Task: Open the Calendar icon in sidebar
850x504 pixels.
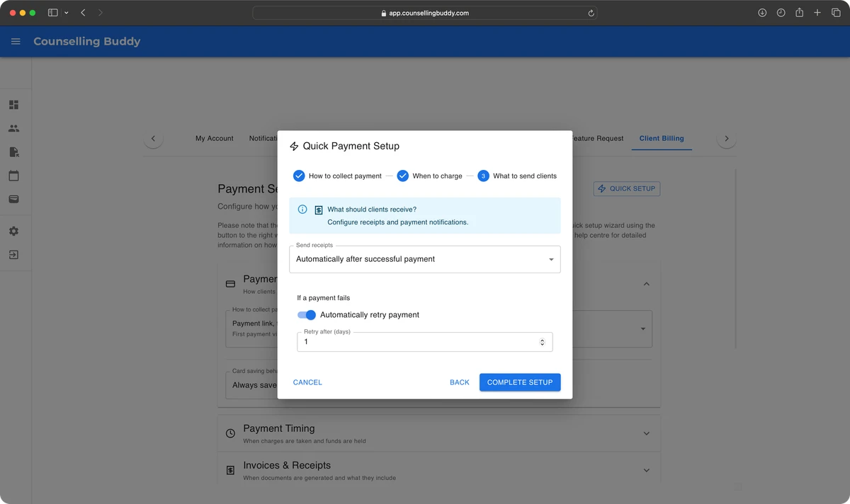Action: tap(13, 176)
